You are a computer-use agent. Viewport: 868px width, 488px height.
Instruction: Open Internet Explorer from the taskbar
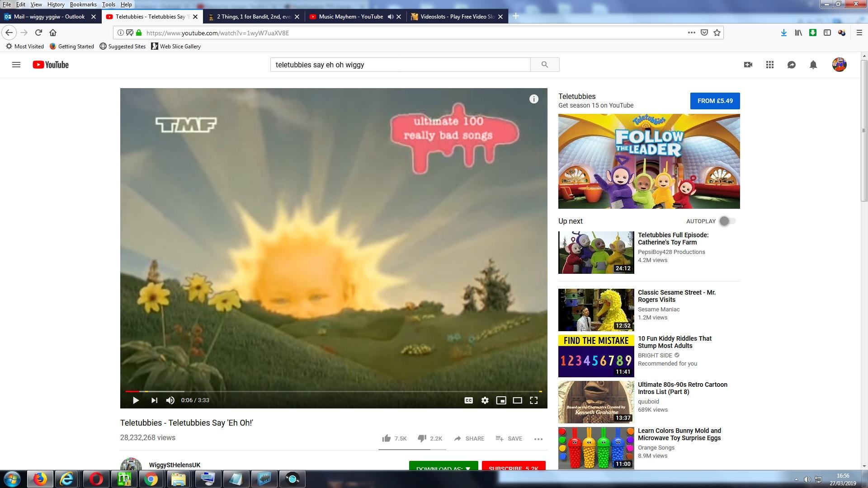[x=67, y=479]
